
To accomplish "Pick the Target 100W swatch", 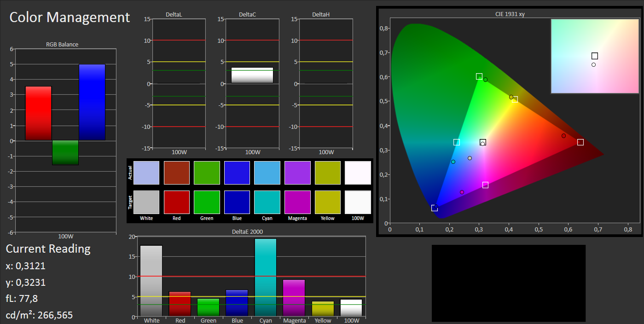I will (x=358, y=202).
